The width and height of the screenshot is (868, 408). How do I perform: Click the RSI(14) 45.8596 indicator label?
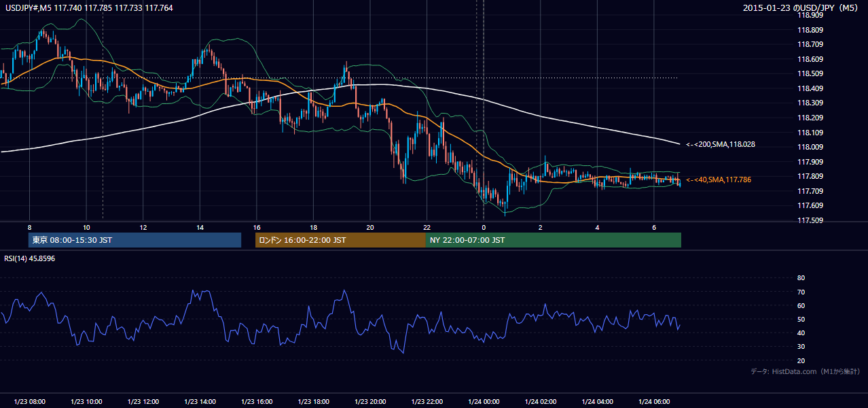coord(30,258)
